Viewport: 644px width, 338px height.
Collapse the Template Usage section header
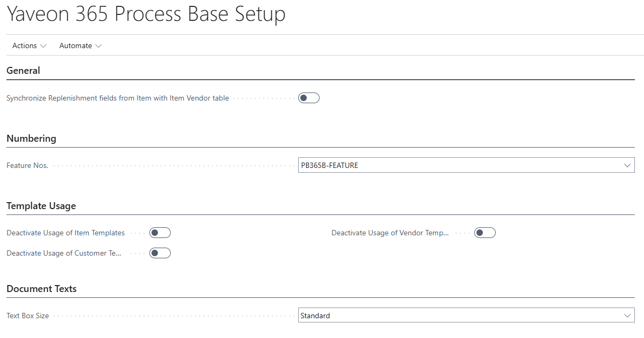[41, 206]
